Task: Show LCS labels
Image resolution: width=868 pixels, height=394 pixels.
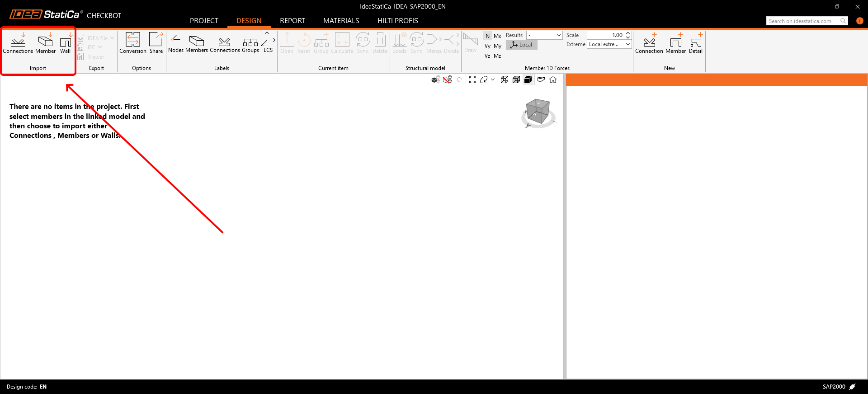Action: (268, 43)
